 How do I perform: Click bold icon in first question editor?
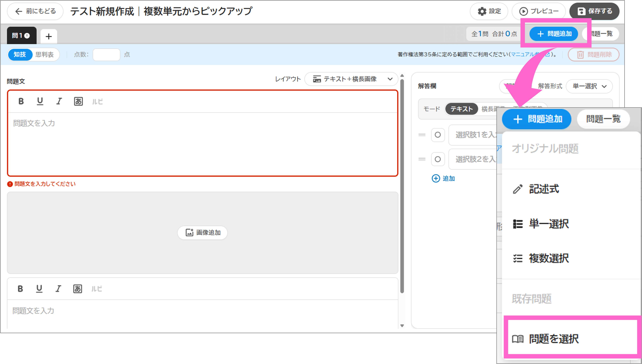(21, 101)
